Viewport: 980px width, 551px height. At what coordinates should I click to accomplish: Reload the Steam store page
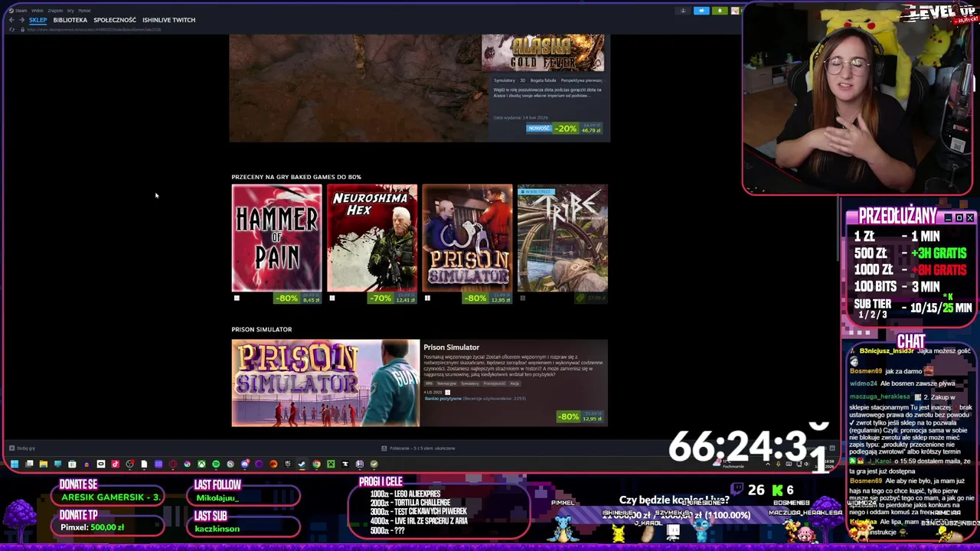[11, 30]
